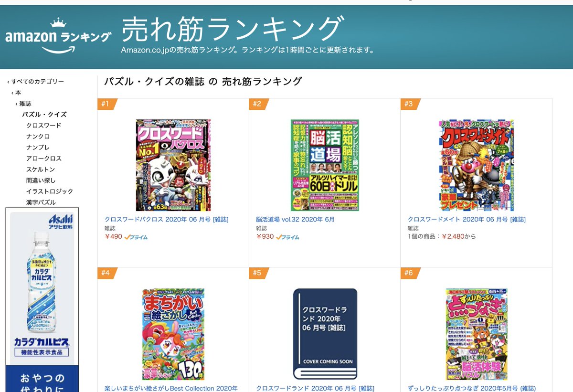Image resolution: width=573 pixels, height=392 pixels.
Task: Open クロスワードランド 2020年 06月号 title link
Action: pos(315,388)
